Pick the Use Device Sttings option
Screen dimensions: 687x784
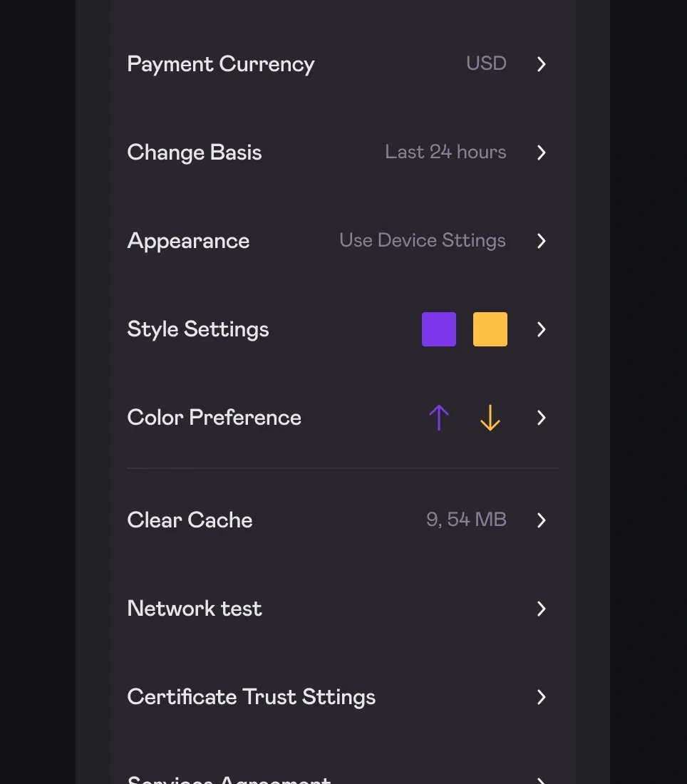(x=423, y=240)
